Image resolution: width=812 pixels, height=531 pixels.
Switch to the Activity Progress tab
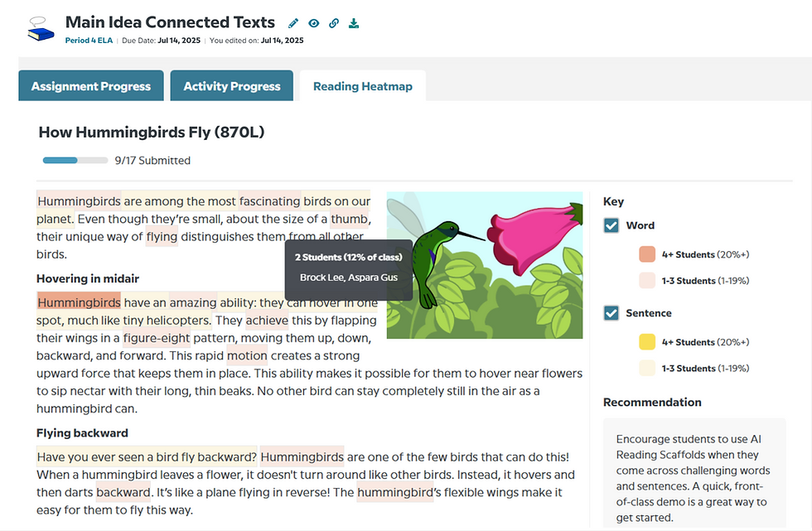click(231, 86)
